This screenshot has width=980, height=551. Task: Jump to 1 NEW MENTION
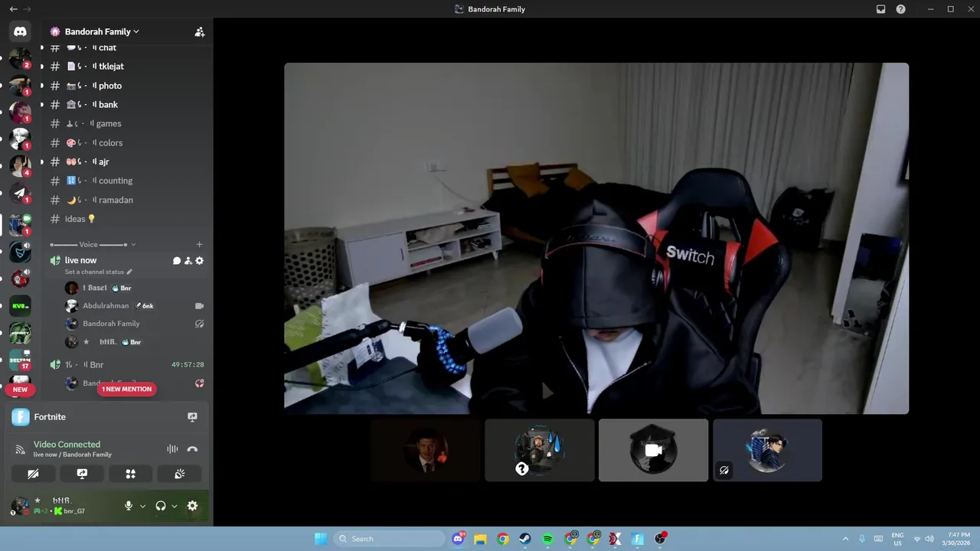pyautogui.click(x=126, y=390)
